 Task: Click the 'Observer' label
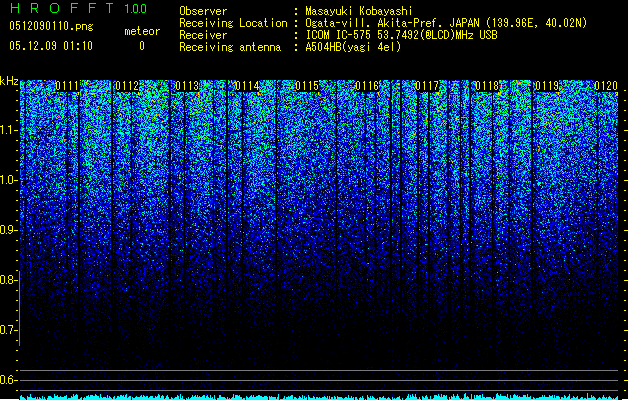203,11
